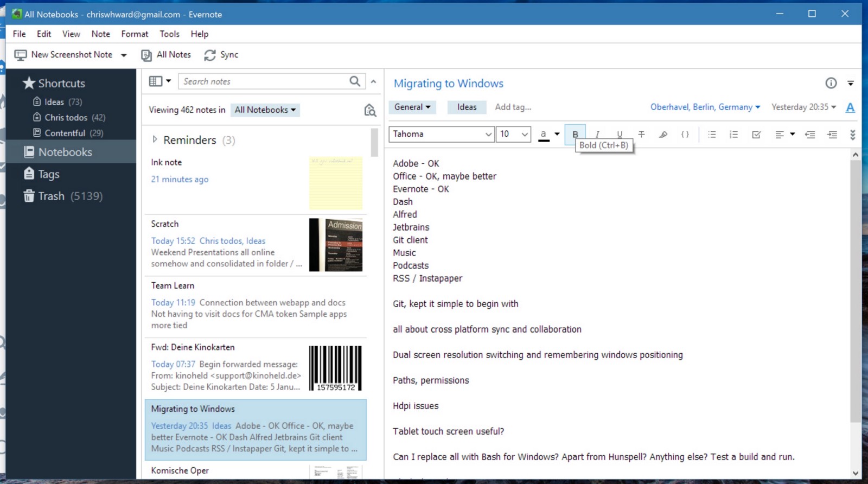Open the Oberhavel, Berlin, Germany location link

click(x=705, y=107)
